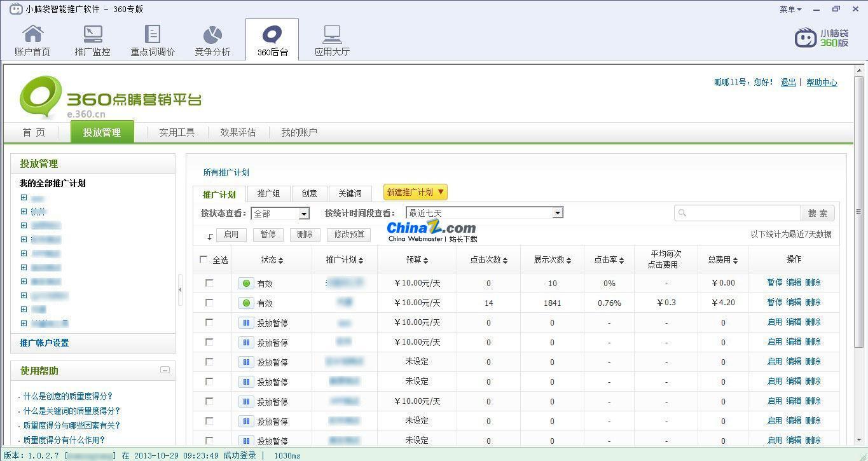Open 帮助中心 link
Screen dimensions: 868x461
coord(822,82)
